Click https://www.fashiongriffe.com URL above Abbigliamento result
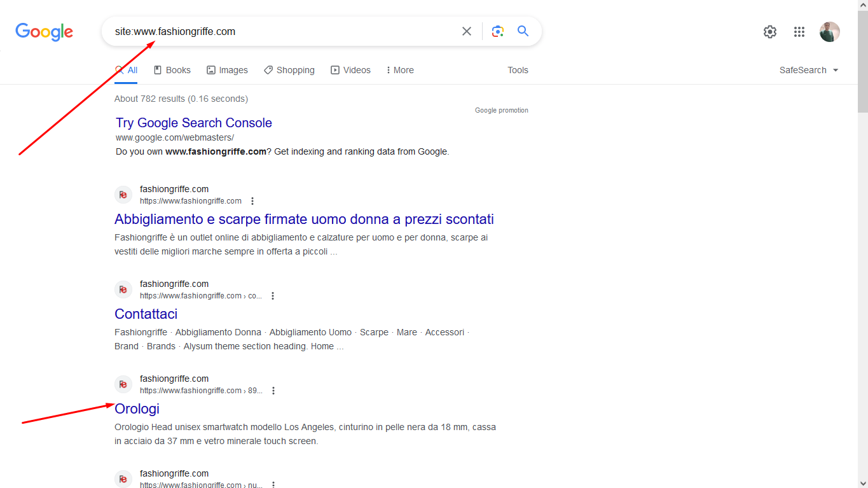Image resolution: width=868 pixels, height=488 pixels. click(191, 201)
